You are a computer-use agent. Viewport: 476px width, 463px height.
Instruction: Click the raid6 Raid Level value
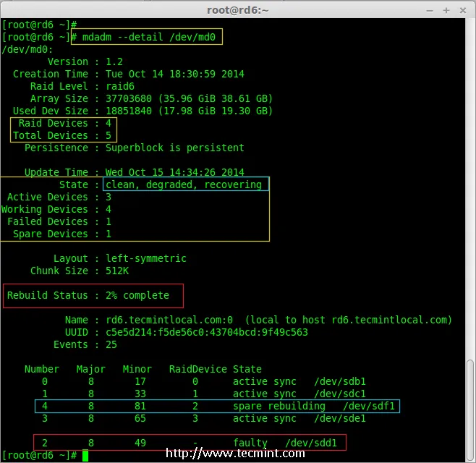point(120,86)
